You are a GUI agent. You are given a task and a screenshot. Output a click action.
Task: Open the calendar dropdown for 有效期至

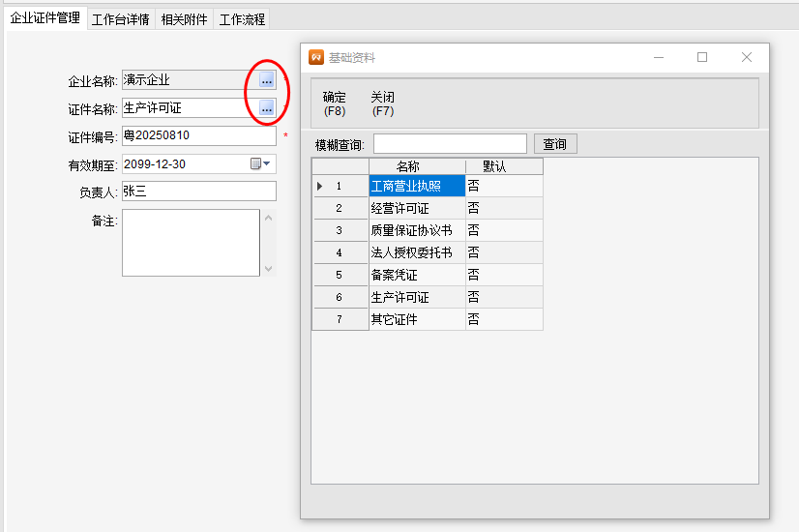coord(262,163)
